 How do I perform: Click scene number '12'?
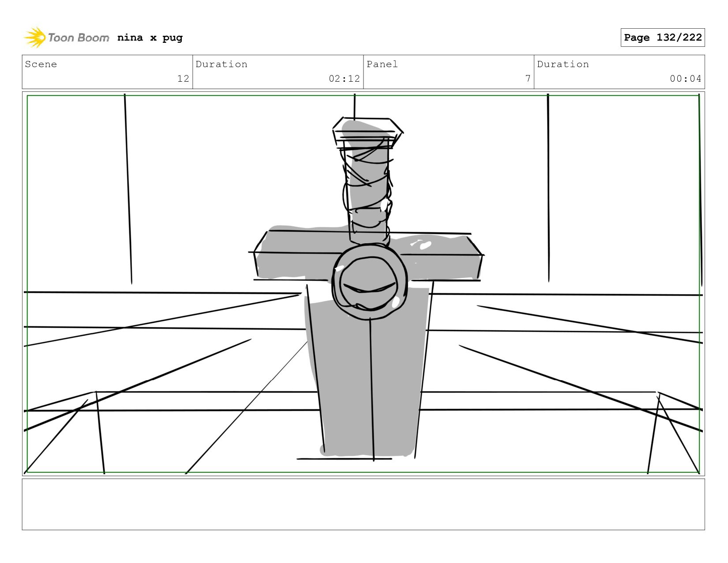coord(183,79)
